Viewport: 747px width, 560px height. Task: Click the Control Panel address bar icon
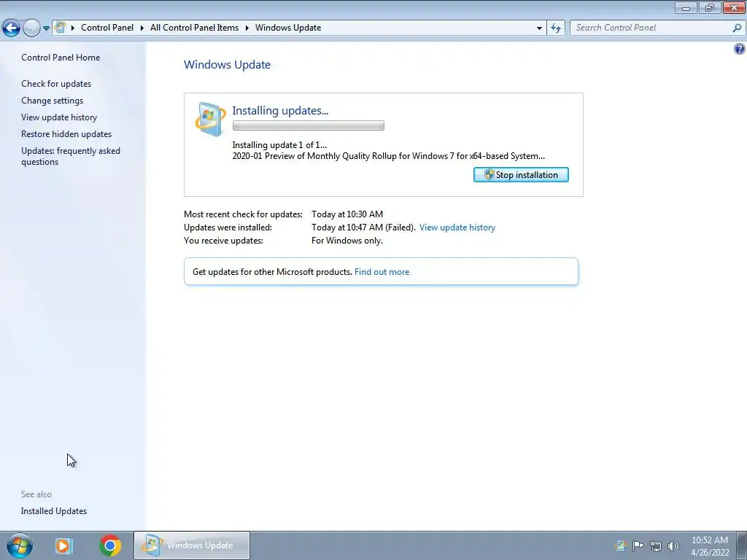[60, 27]
